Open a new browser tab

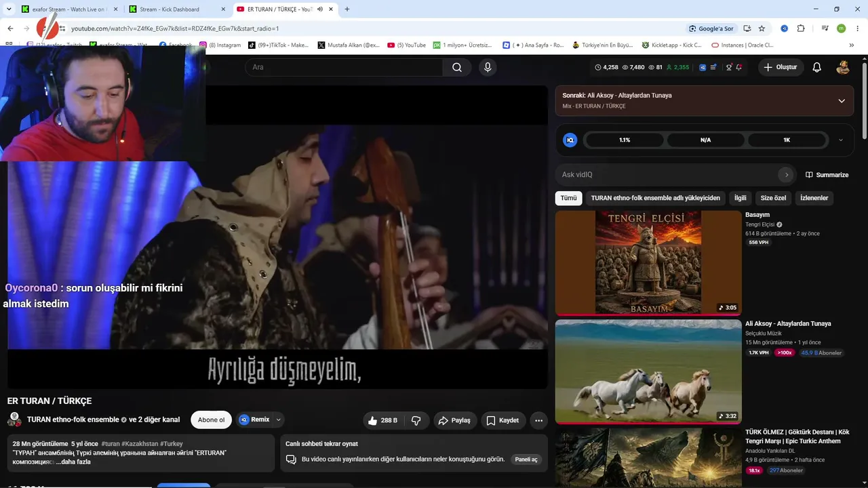347,9
